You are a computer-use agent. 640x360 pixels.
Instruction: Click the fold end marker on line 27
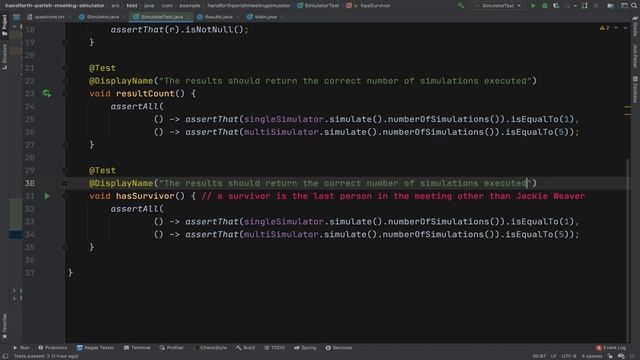tap(64, 144)
